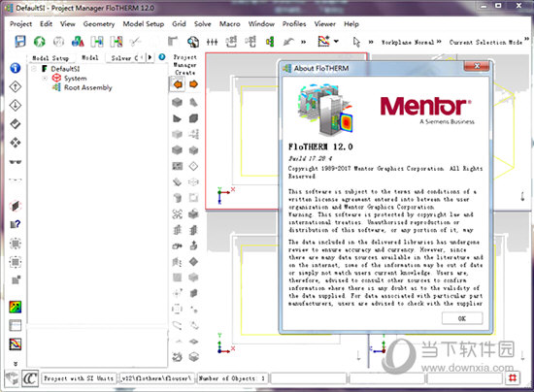Screen dimensions: 534x392
Task: Select the mouse pointer selection tool
Action: click(x=356, y=42)
